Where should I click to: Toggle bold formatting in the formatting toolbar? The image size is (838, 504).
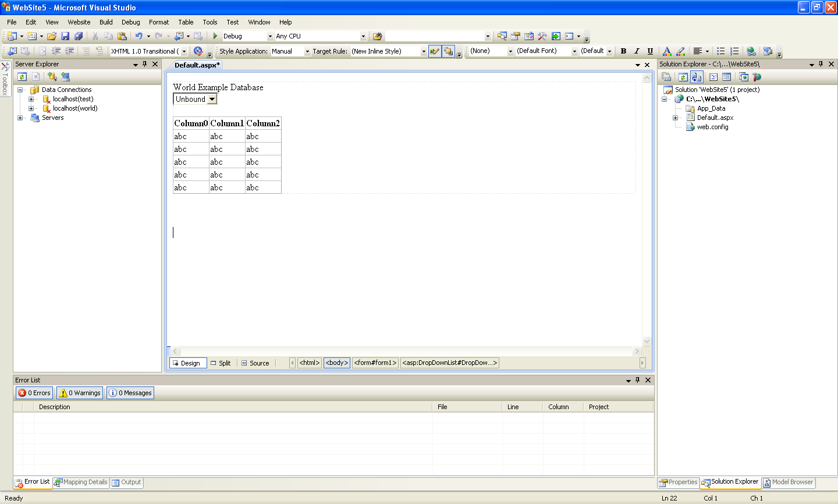623,51
